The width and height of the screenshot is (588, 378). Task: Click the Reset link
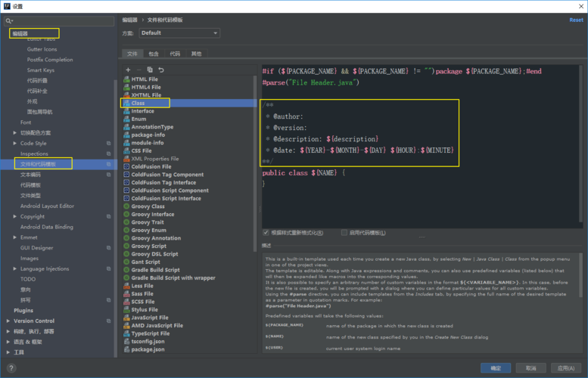point(576,20)
